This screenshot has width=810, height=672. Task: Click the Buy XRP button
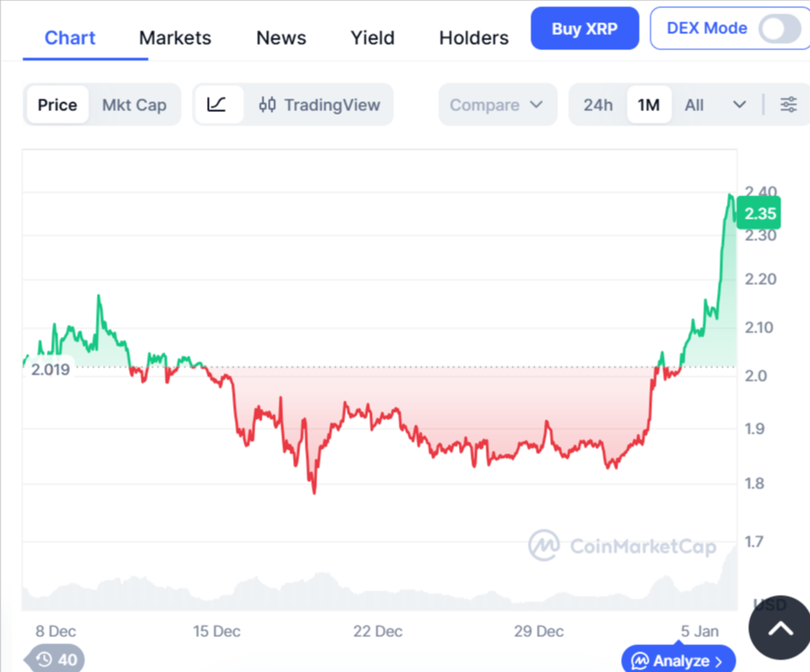(x=584, y=28)
